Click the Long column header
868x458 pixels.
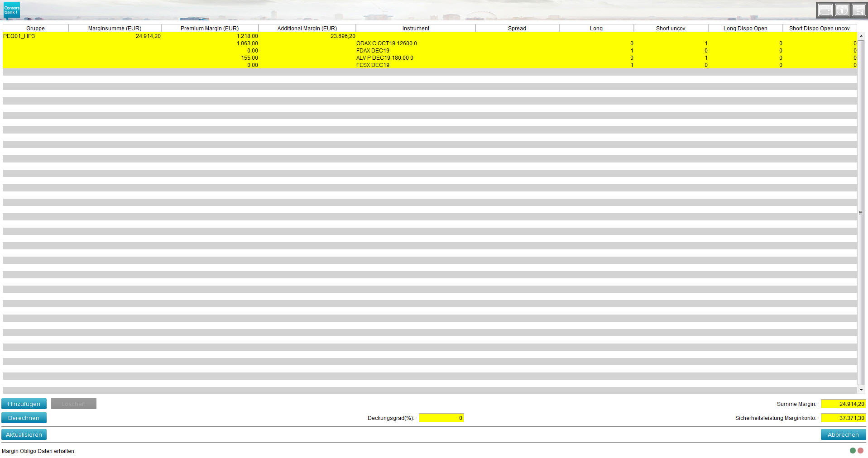[x=596, y=28]
